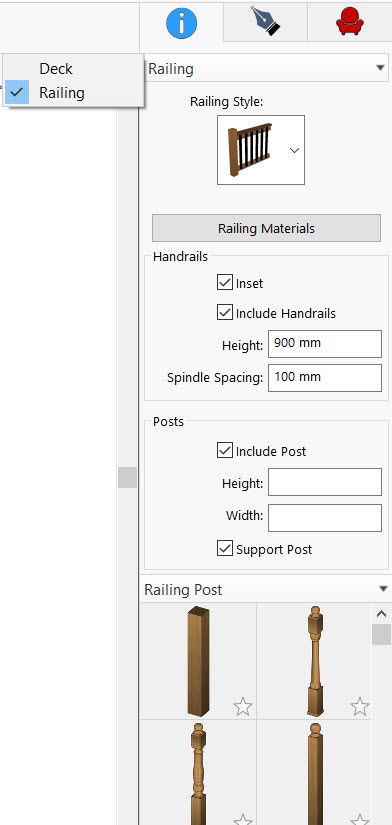Expand the Railing category dropdown
The width and height of the screenshot is (392, 825).
point(266,68)
